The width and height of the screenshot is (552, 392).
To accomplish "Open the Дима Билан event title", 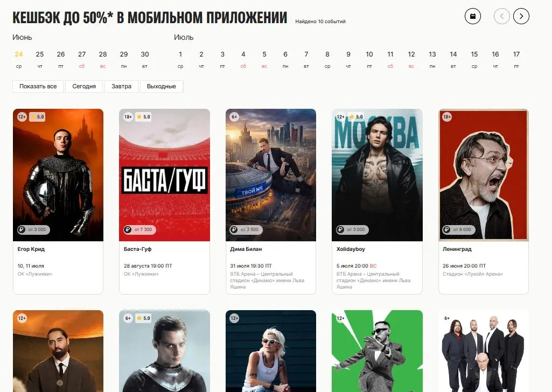I will (x=246, y=249).
